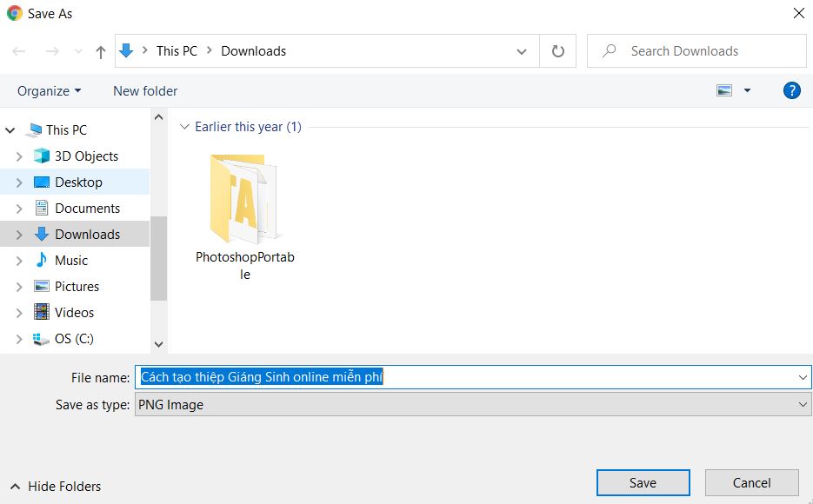Select Music in the navigation tree

click(x=70, y=261)
